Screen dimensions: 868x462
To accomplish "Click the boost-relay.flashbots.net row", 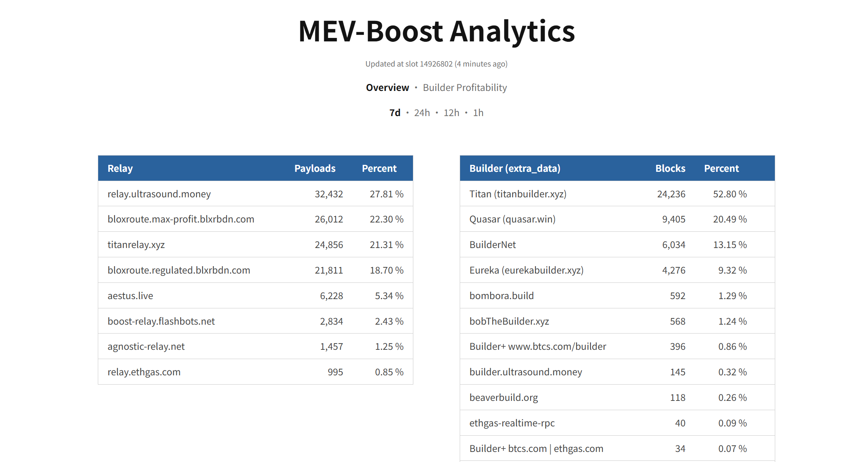I will pos(256,321).
